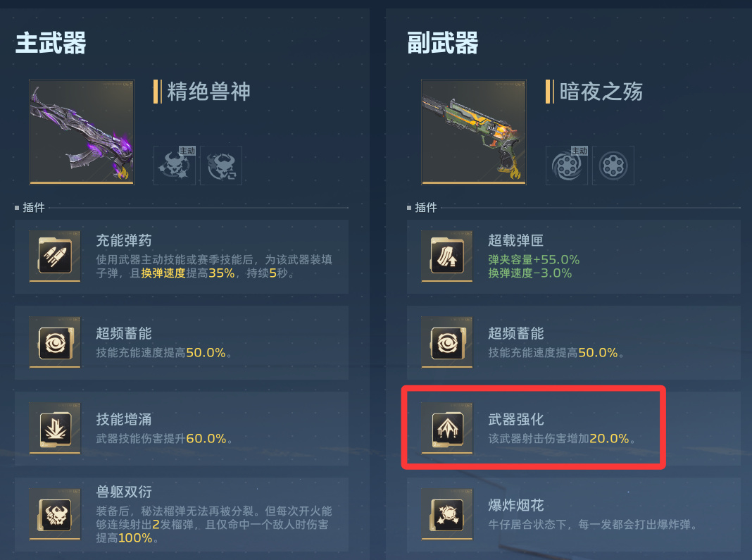Click the 插件 label under 副武器
Screen dimensions: 752x560
426,207
